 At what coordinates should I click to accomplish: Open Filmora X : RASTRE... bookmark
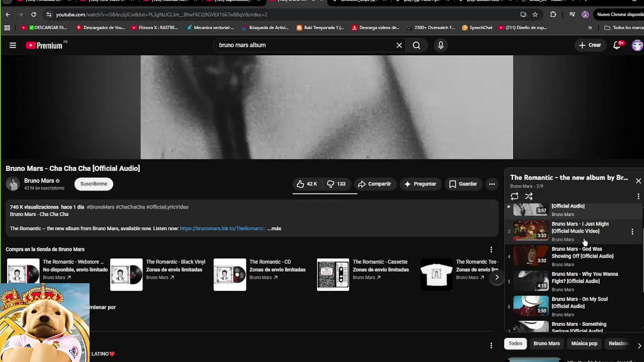[155, 28]
